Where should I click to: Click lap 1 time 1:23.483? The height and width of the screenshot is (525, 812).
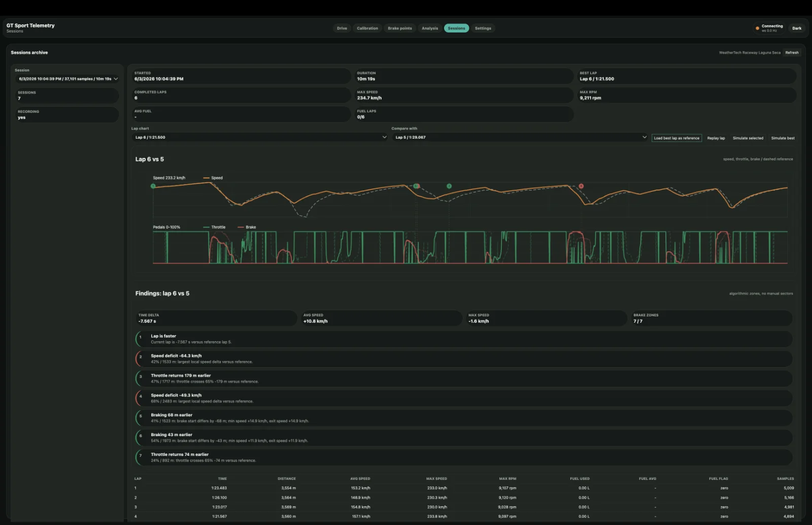[219, 488]
